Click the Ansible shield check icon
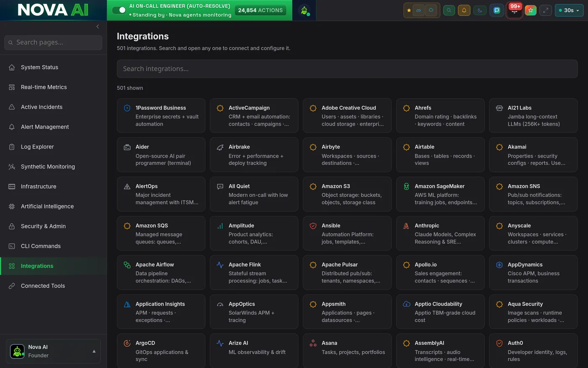 coord(313,226)
